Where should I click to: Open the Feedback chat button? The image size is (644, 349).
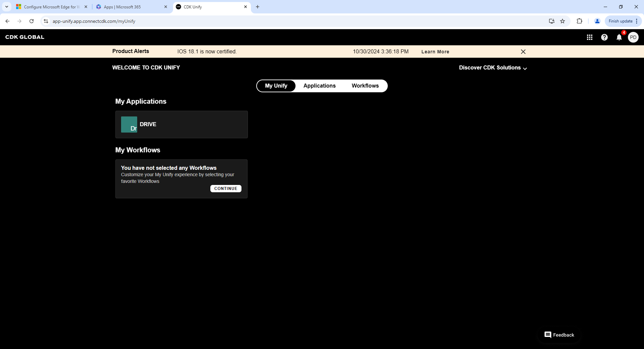click(x=559, y=335)
